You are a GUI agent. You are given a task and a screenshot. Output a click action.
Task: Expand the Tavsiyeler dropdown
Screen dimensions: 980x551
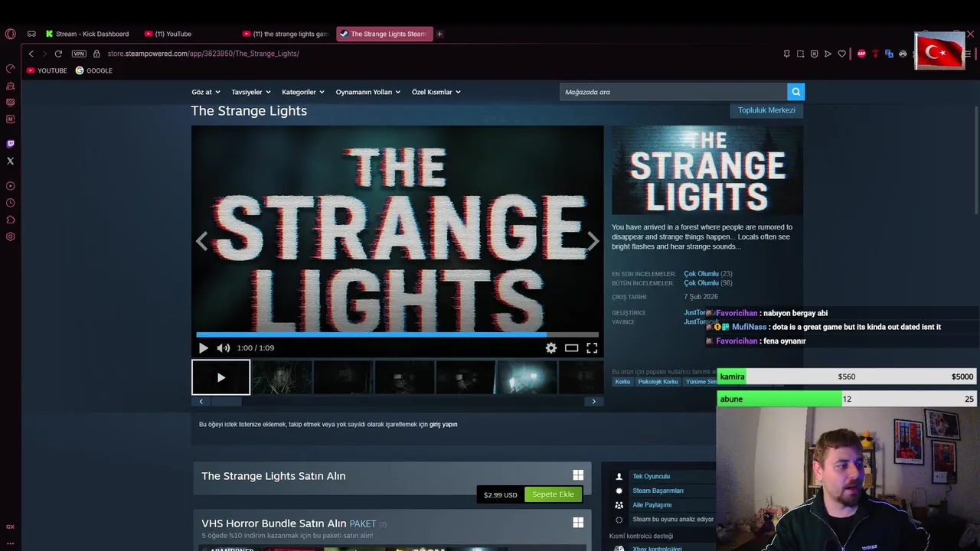point(250,92)
